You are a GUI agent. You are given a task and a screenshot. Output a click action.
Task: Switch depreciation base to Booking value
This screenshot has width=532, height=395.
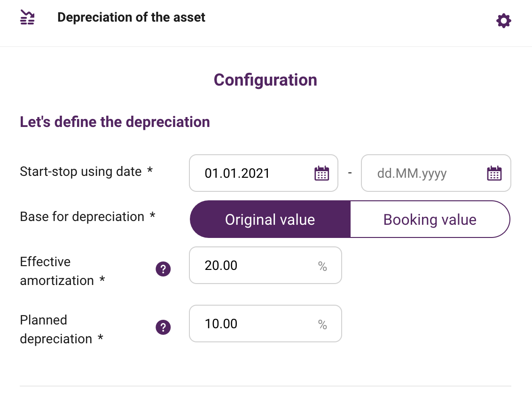[x=430, y=219]
